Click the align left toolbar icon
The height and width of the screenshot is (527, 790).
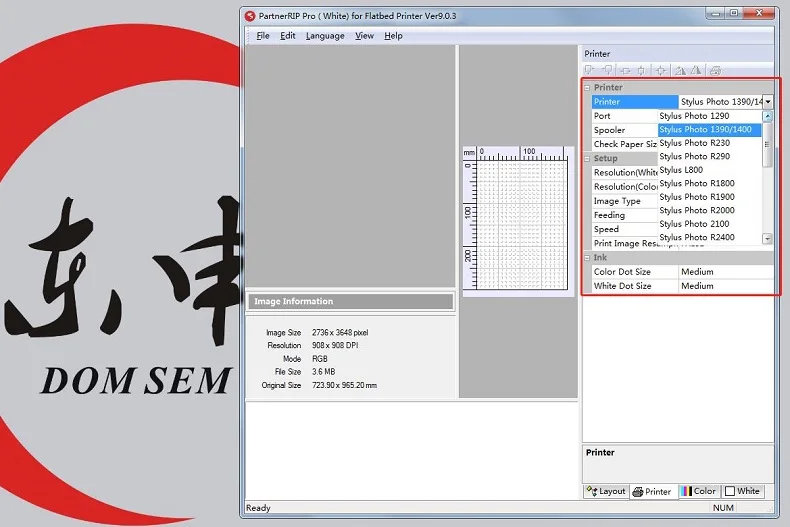pos(589,71)
